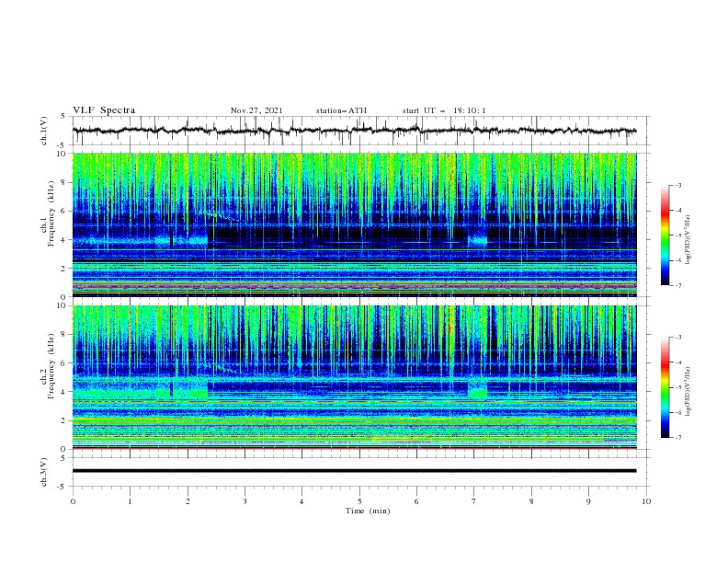Click the time axis tick label "4"

[x=301, y=501]
